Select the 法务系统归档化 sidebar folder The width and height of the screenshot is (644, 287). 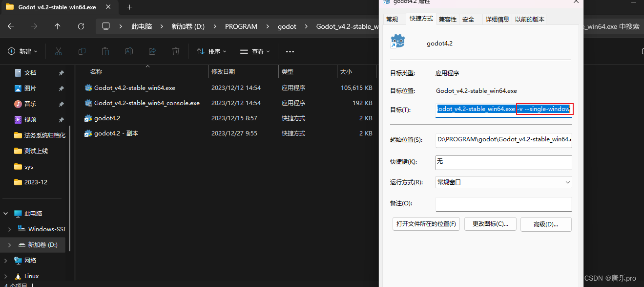(x=39, y=135)
